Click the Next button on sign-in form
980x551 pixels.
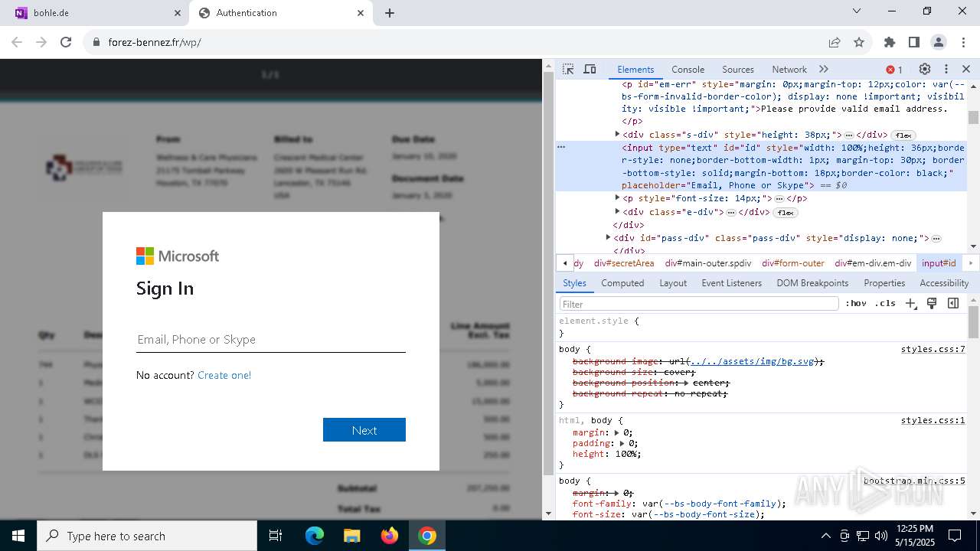(x=364, y=430)
